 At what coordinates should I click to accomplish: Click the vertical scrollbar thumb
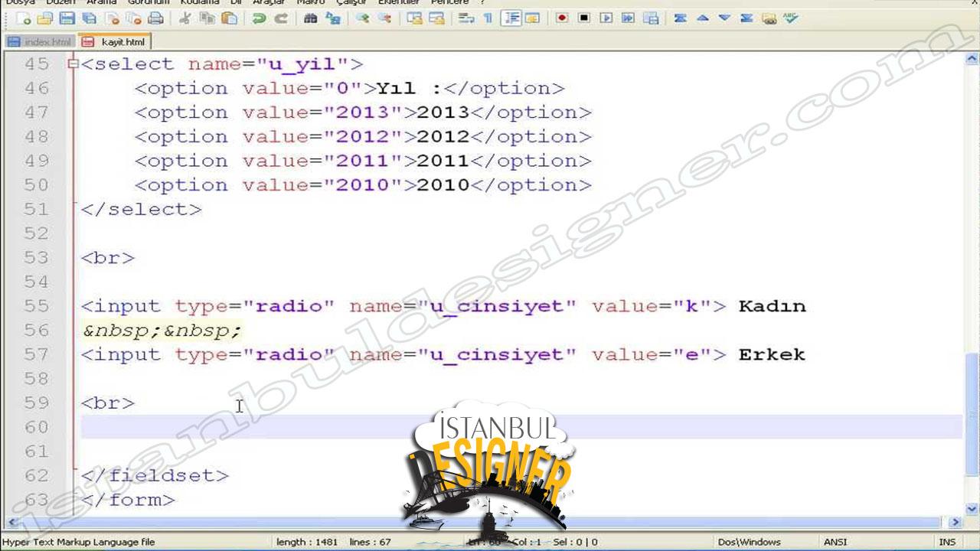972,413
